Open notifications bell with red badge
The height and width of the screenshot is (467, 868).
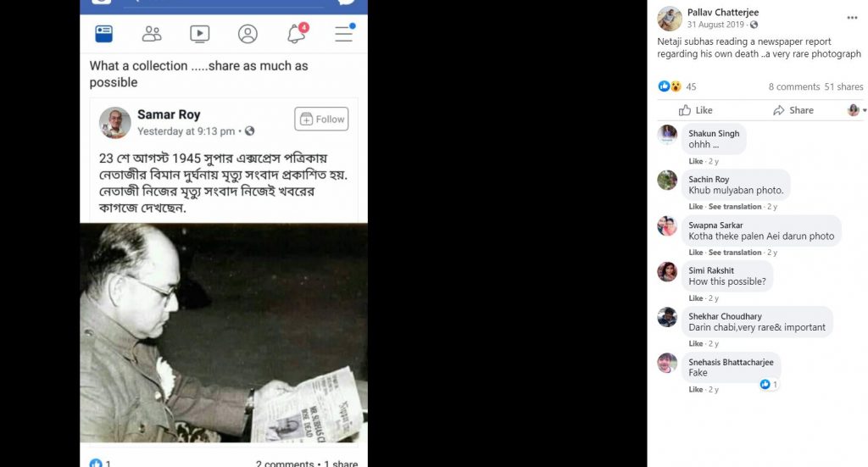298,33
